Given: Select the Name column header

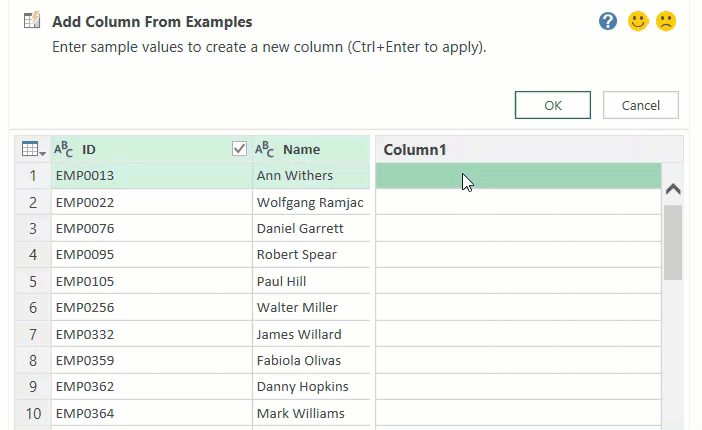Looking at the screenshot, I should pyautogui.click(x=302, y=149).
